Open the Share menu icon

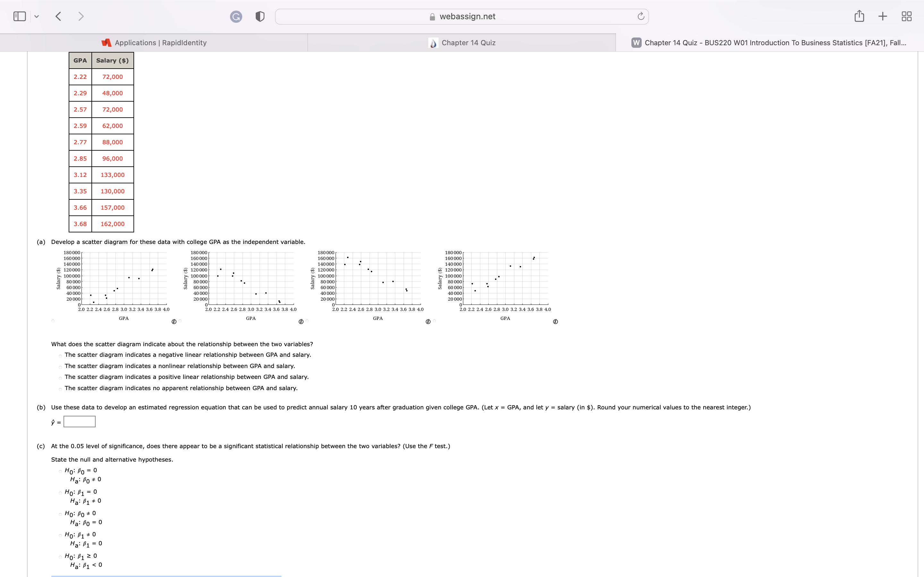[x=859, y=16]
